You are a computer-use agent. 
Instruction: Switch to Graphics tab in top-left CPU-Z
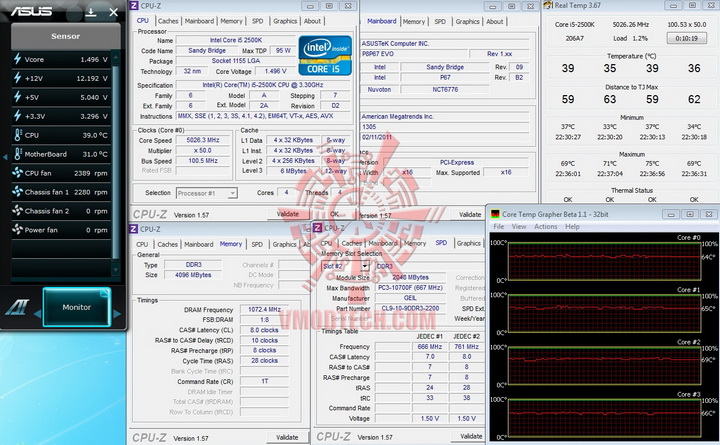(x=285, y=21)
